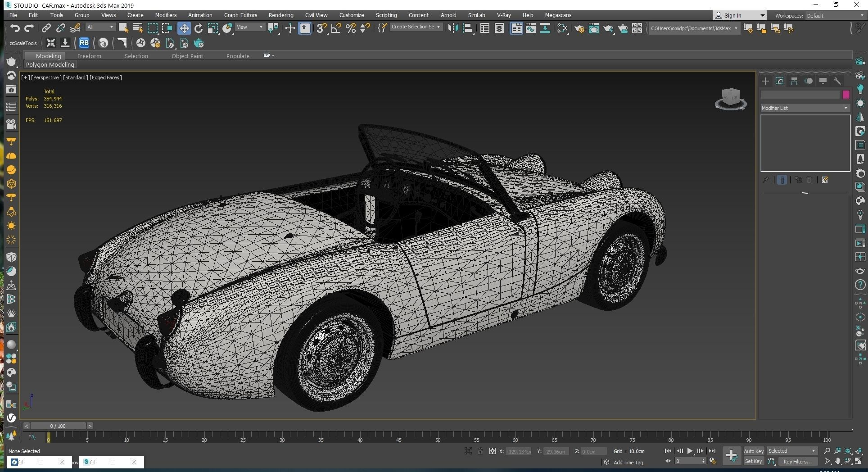Screen dimensions: 868x472
Task: Toggle 3D Snaps on
Action: coord(321,28)
